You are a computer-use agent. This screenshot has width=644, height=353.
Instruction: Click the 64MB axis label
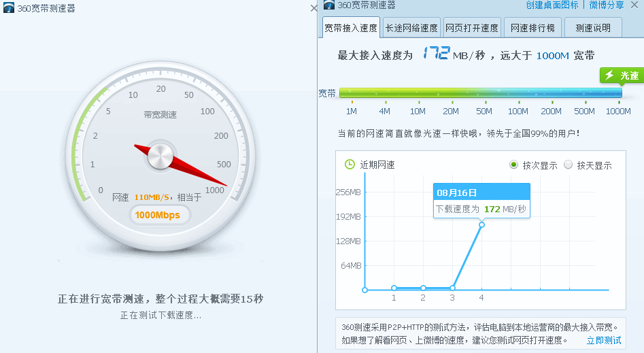tap(351, 265)
